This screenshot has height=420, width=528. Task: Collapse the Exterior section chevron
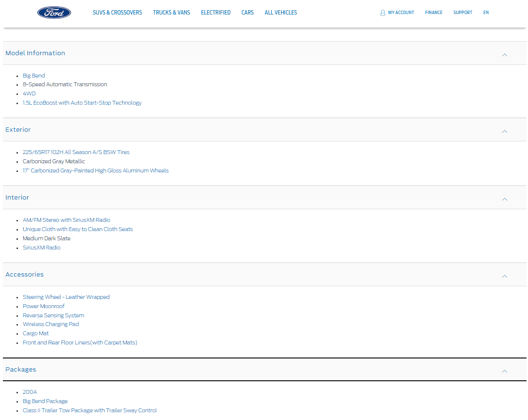coord(504,131)
